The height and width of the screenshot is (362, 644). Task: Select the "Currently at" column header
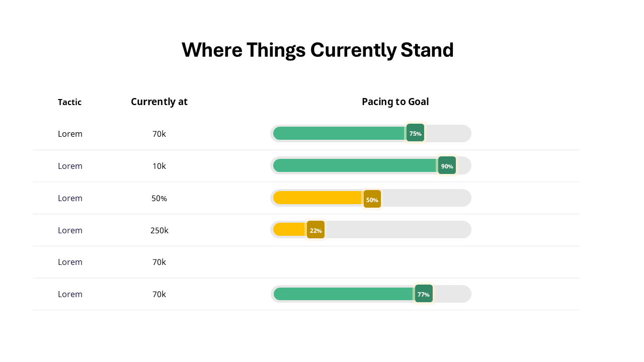pyautogui.click(x=159, y=102)
